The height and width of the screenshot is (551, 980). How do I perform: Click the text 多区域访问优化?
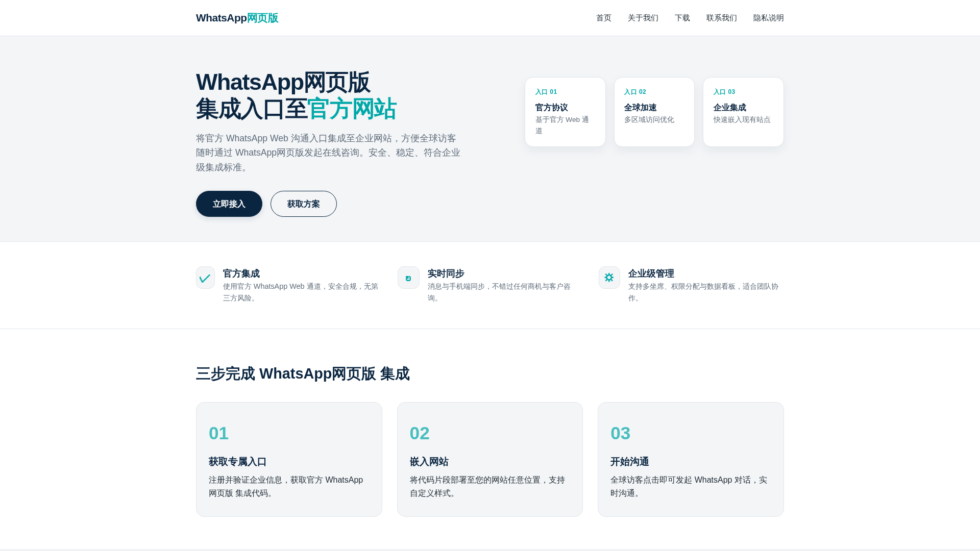tap(649, 119)
